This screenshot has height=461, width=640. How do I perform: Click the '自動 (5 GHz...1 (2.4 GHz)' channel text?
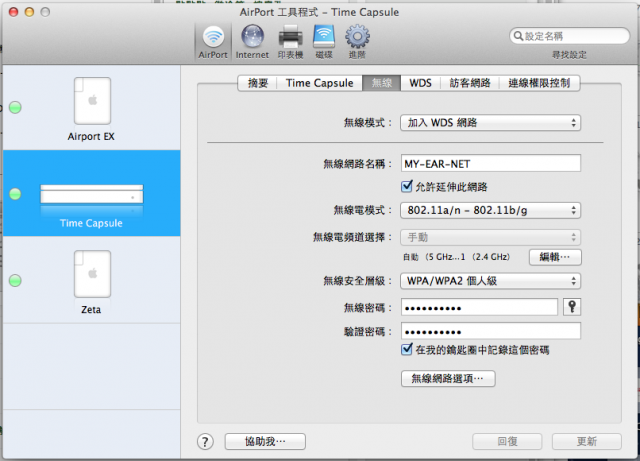pos(456,257)
